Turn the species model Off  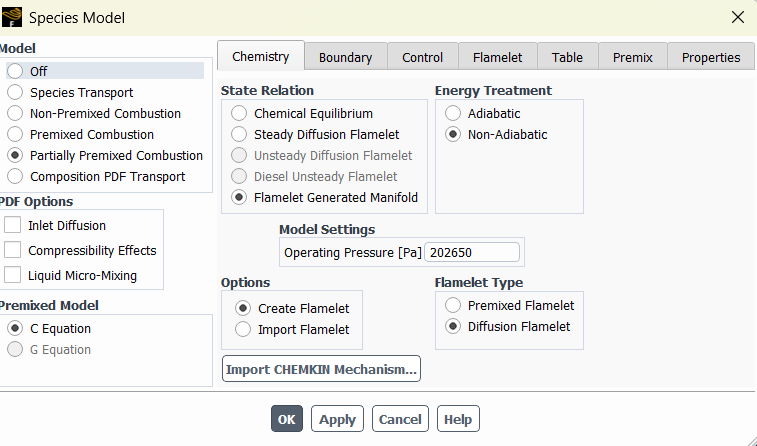[x=15, y=71]
